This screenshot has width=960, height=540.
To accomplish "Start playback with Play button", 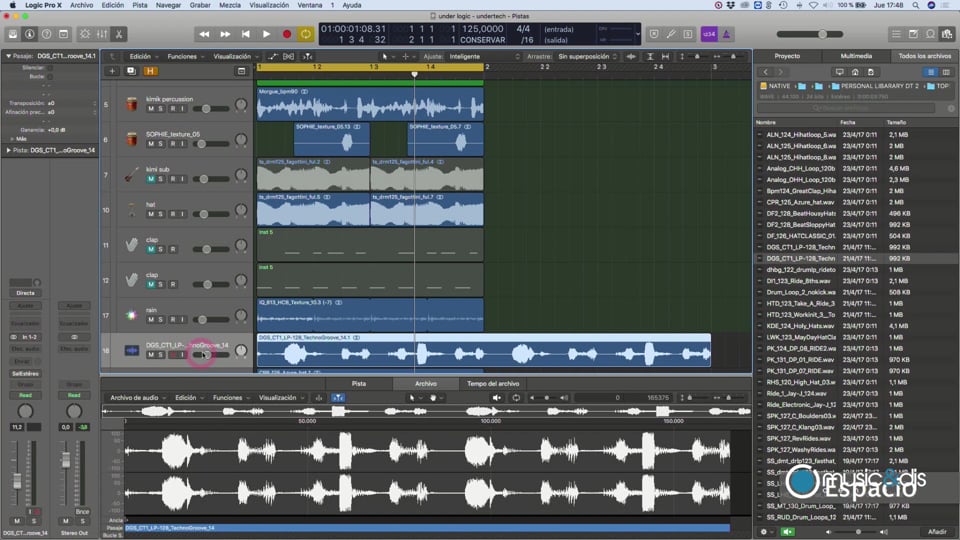I will [x=266, y=34].
